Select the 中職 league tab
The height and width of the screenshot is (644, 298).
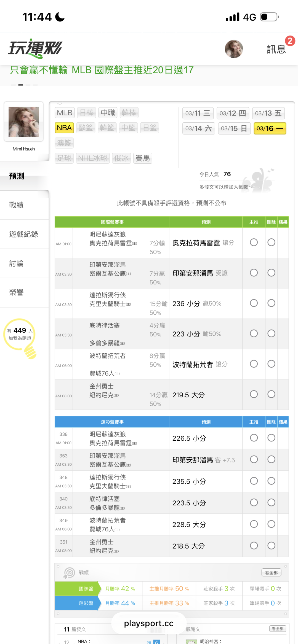click(108, 113)
